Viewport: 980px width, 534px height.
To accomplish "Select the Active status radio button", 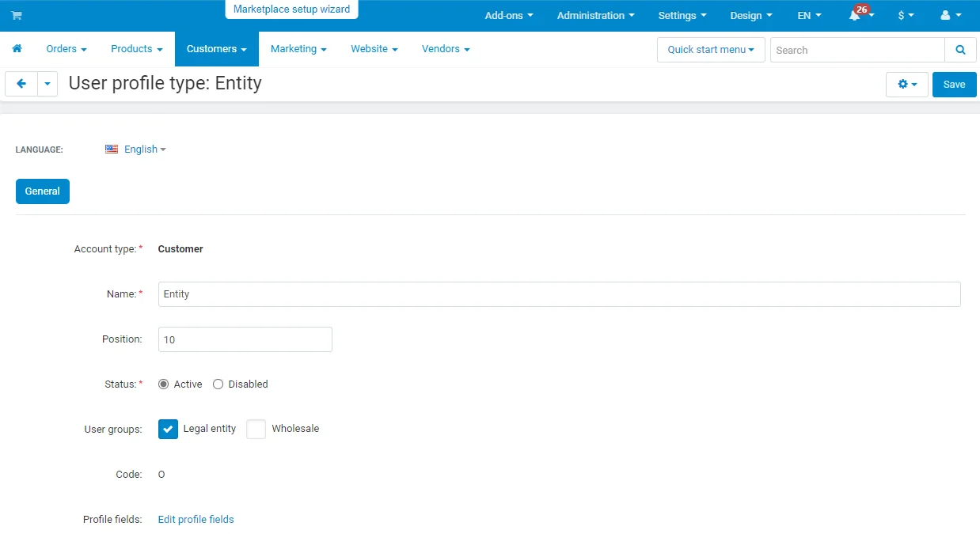I will pos(164,384).
